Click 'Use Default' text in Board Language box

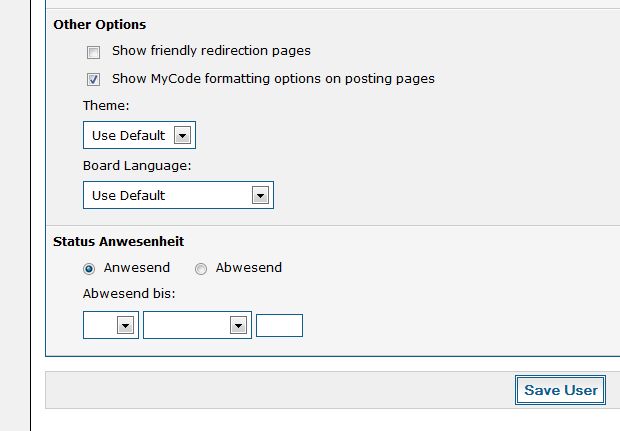(129, 196)
